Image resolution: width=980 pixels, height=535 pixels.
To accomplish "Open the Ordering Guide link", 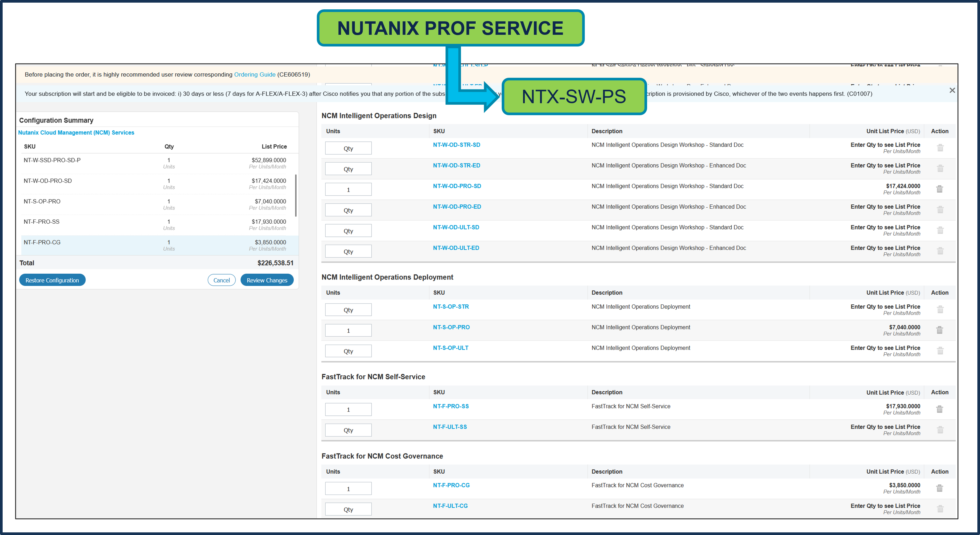I will click(x=255, y=75).
